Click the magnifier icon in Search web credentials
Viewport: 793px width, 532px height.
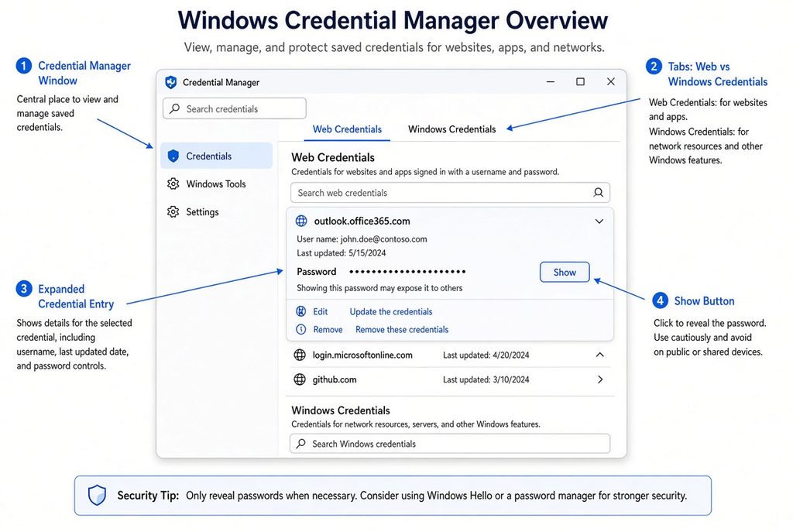point(599,193)
